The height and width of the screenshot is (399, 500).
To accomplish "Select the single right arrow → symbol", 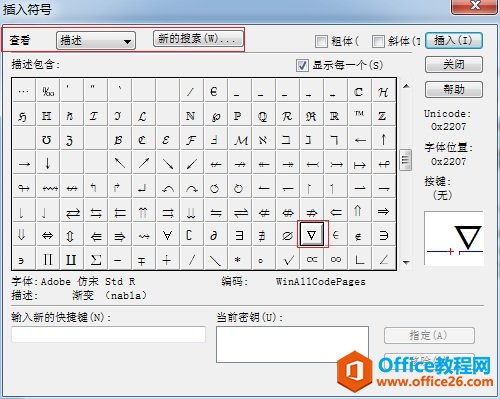I will (24, 163).
